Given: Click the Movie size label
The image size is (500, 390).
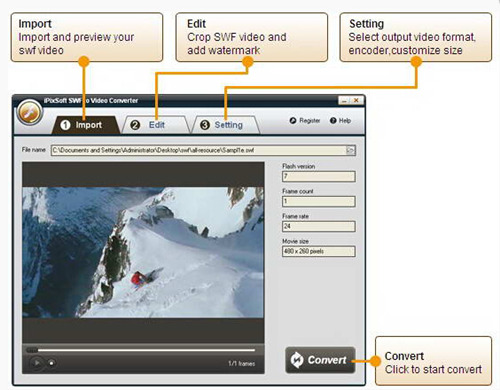Looking at the screenshot, I should click(295, 241).
